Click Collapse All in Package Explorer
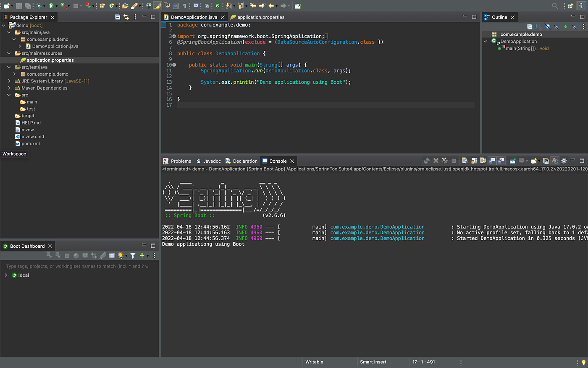 (117, 17)
